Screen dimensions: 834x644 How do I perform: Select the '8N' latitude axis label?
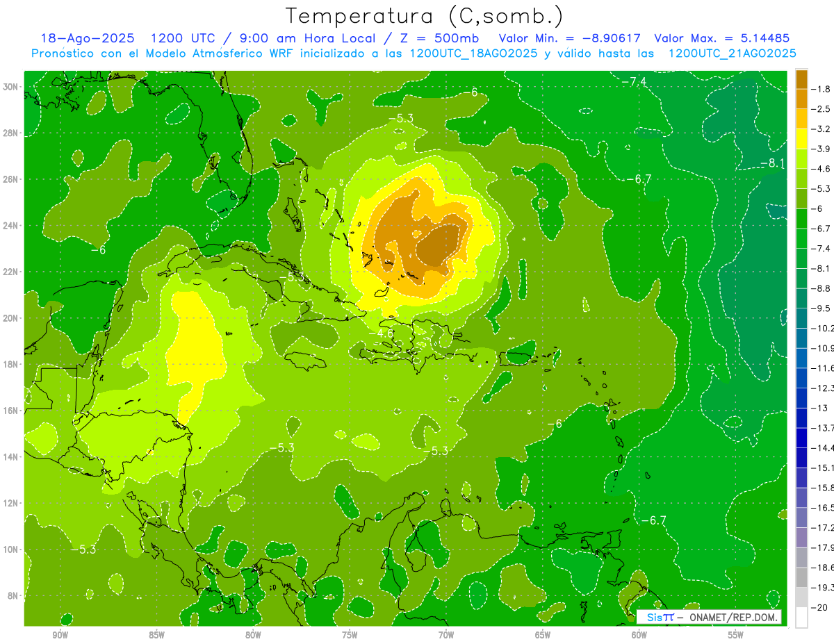(14, 596)
